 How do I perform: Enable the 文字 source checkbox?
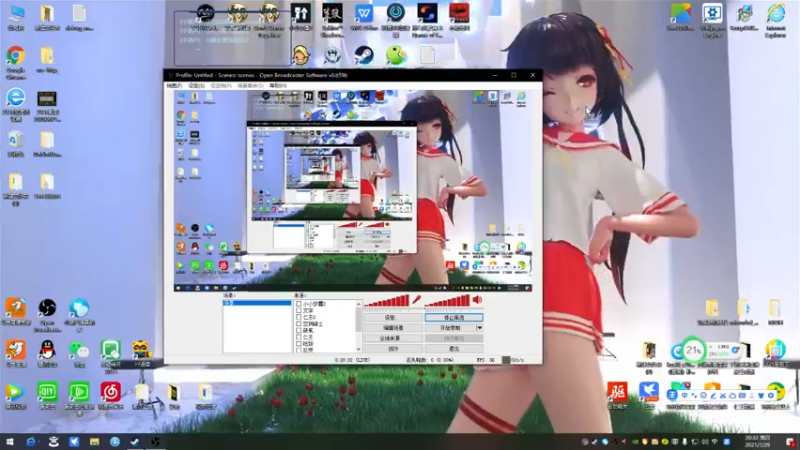[x=298, y=310]
